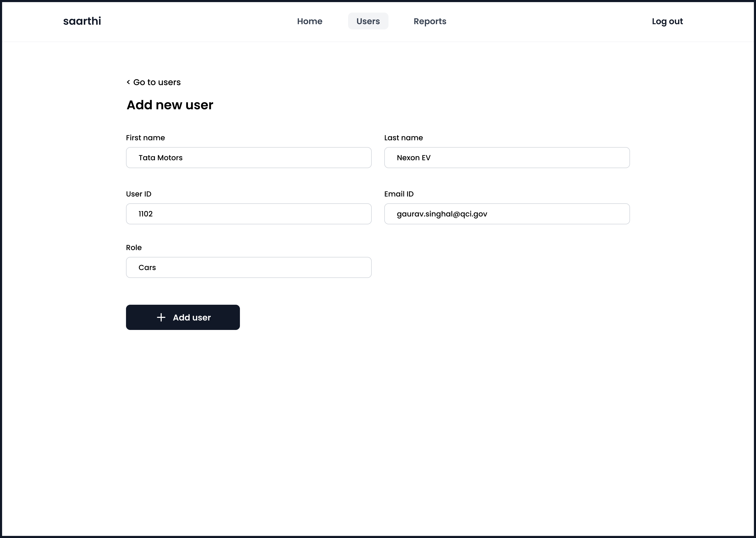The width and height of the screenshot is (756, 538).
Task: Go back via Go to users link
Action: pyautogui.click(x=156, y=82)
